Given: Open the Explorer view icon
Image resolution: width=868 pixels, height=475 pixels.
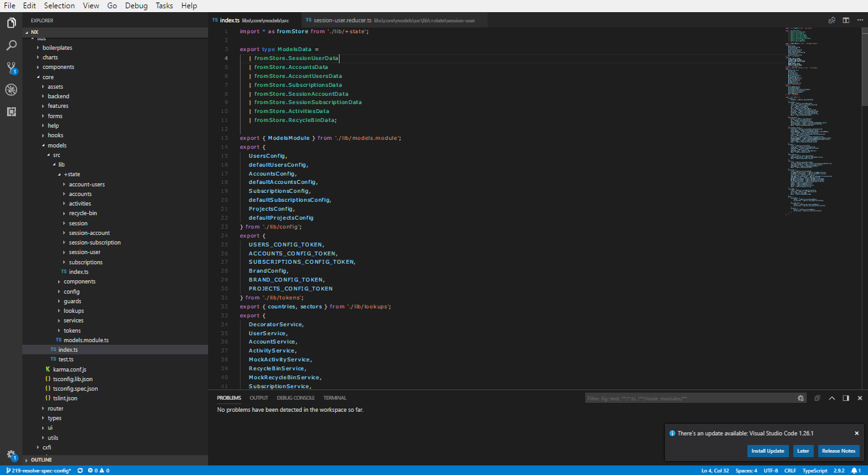Looking at the screenshot, I should tap(11, 22).
